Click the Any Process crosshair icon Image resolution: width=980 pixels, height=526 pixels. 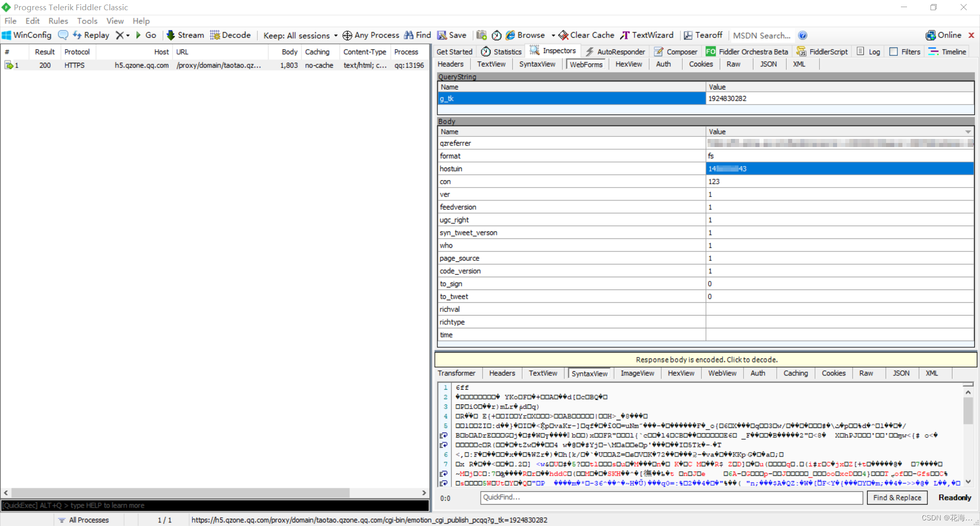[x=347, y=35]
